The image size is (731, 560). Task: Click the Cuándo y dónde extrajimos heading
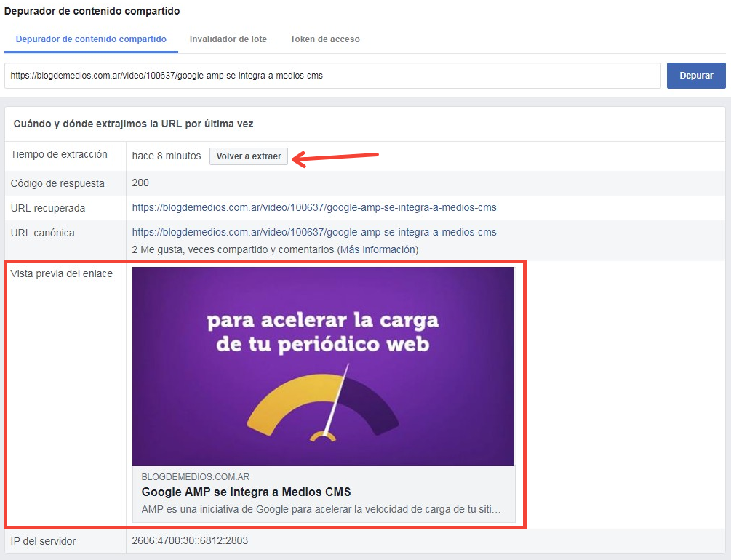(x=133, y=124)
